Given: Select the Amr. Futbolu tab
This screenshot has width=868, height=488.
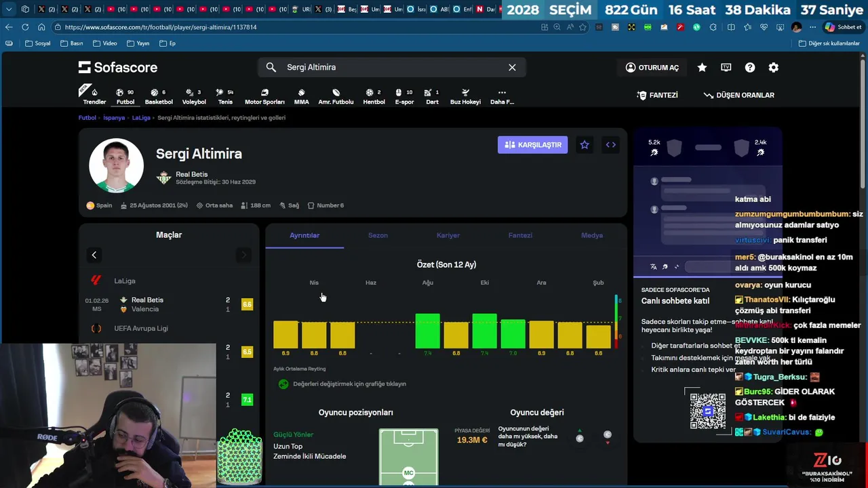Looking at the screenshot, I should tap(336, 96).
